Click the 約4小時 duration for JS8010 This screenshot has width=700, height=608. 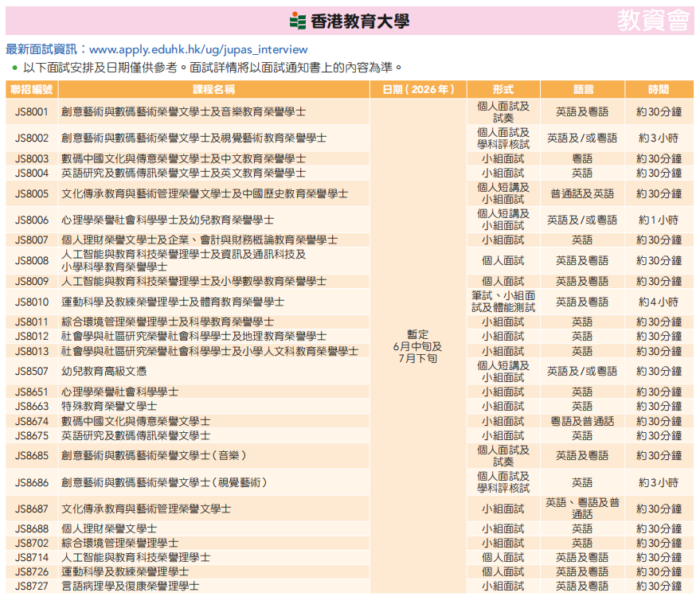659,302
